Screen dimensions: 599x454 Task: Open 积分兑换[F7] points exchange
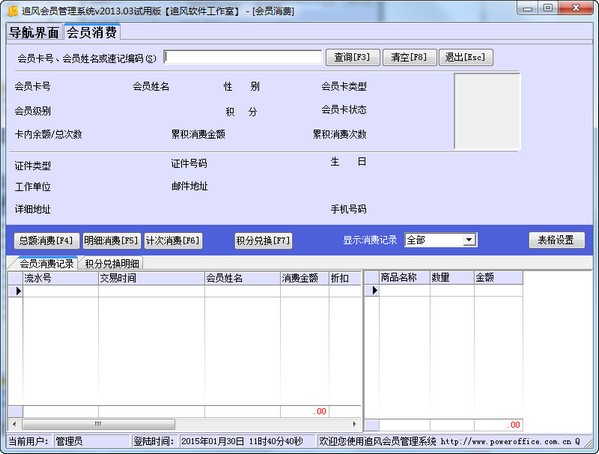263,240
